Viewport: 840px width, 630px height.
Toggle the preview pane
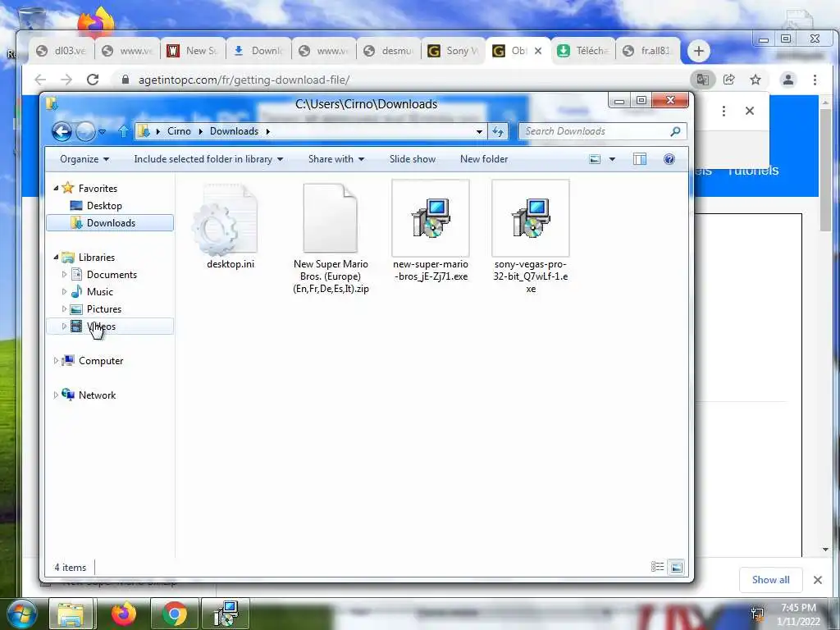pos(640,159)
